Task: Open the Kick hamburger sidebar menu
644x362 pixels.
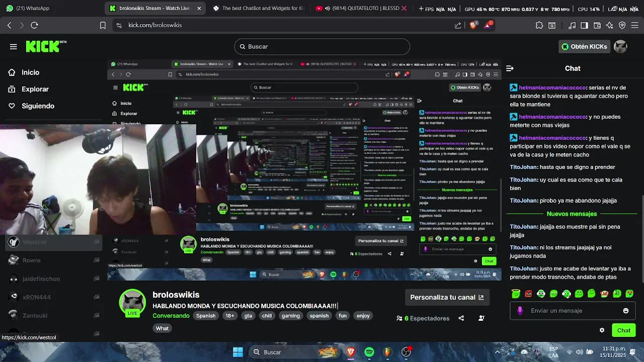Action: (x=14, y=47)
